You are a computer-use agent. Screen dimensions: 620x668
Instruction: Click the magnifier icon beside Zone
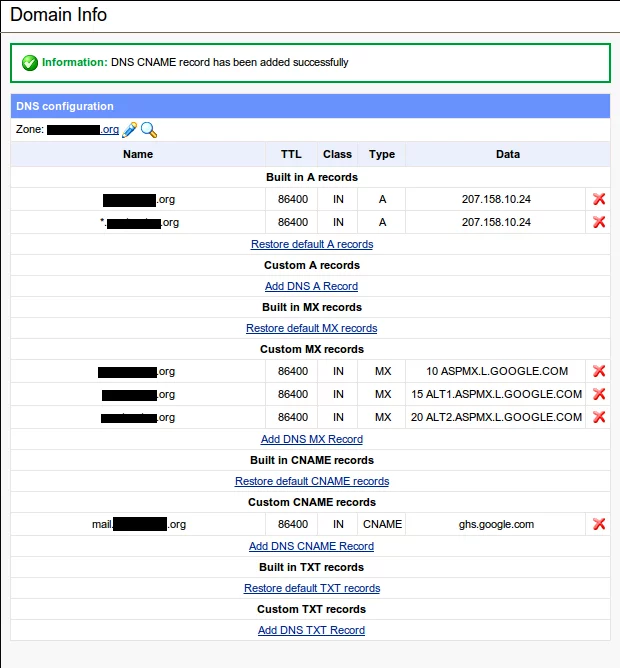pyautogui.click(x=149, y=130)
